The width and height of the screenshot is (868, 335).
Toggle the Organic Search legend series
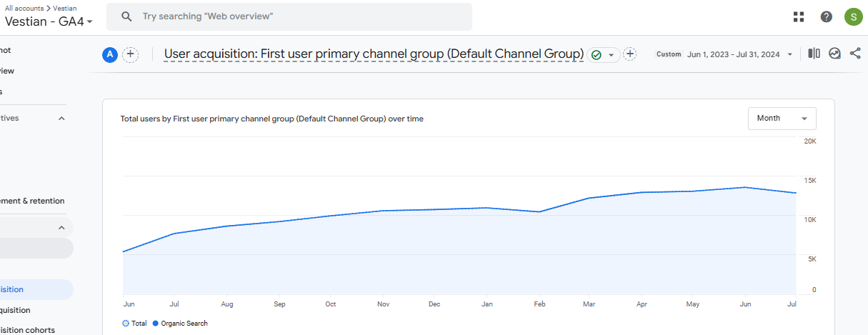(179, 324)
